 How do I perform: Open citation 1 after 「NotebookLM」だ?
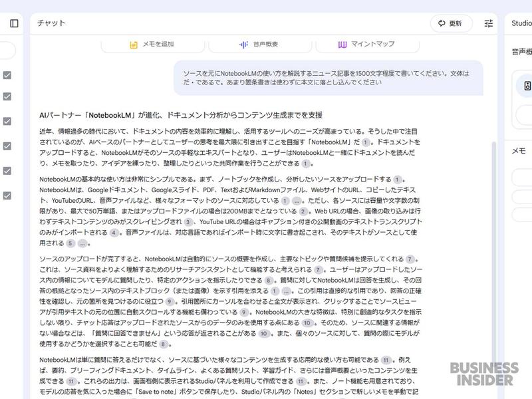pos(366,142)
